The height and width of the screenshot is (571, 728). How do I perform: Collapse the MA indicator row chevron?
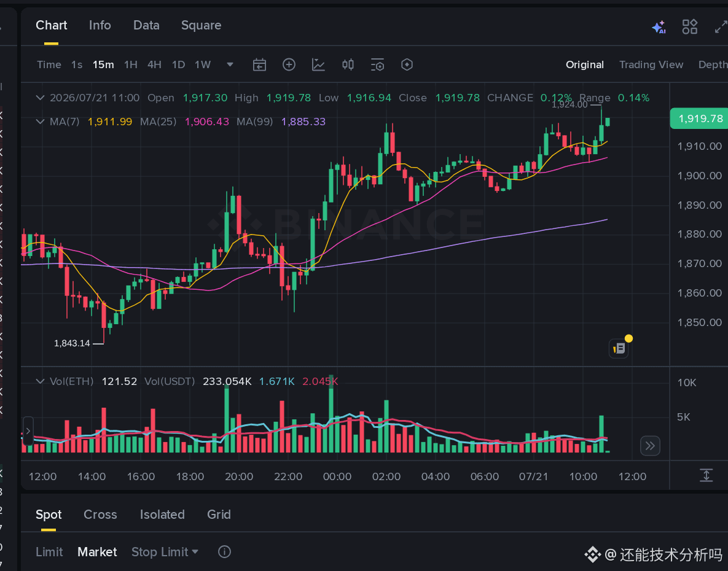pyautogui.click(x=41, y=122)
